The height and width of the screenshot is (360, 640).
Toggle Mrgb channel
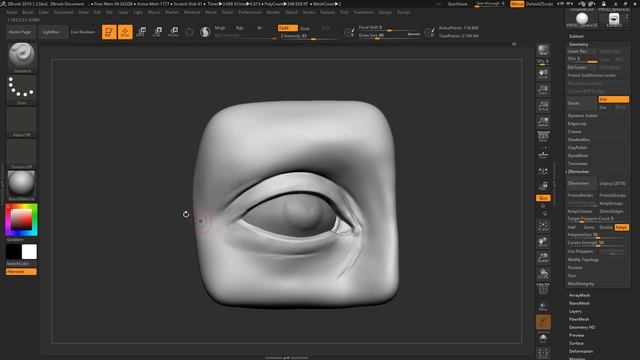tap(220, 28)
